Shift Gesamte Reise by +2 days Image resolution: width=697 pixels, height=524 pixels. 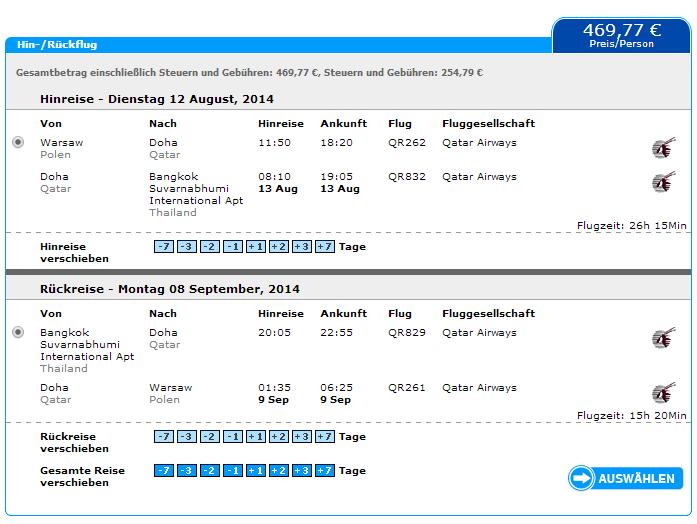279,470
